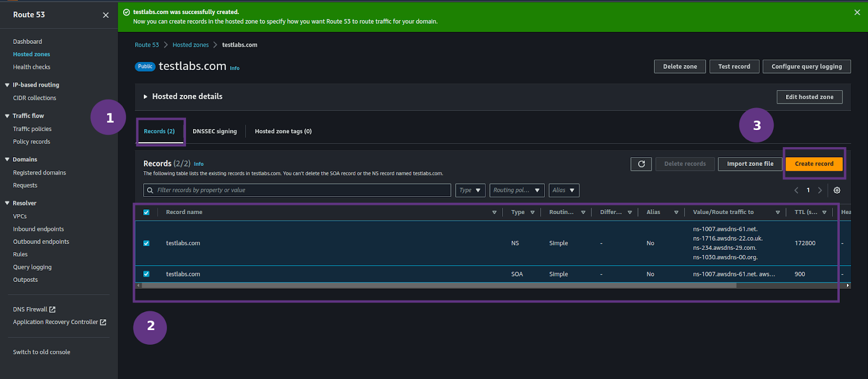Screen dimensions: 868x379
Task: Click the search icon in filter field
Action: [x=150, y=190]
